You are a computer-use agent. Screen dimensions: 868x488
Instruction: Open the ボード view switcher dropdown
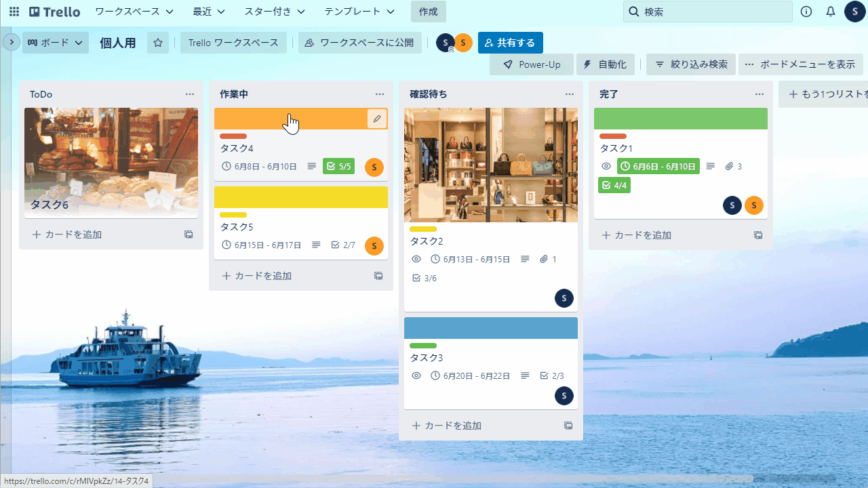click(x=56, y=43)
